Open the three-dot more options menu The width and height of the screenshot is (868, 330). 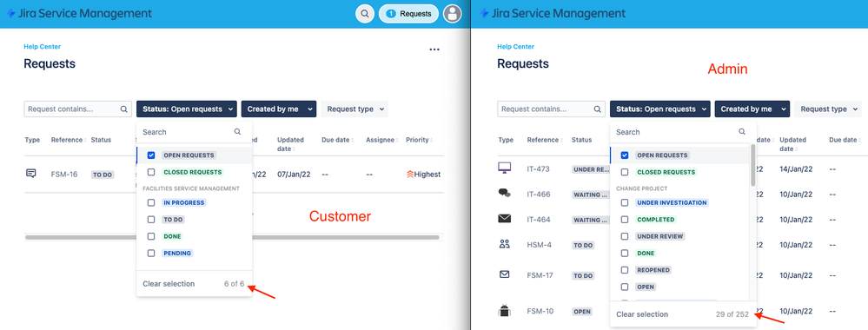pos(434,49)
